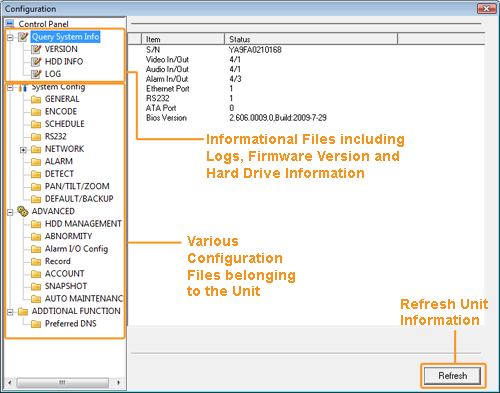
Task: Click the LOG notepad icon
Action: [36, 74]
